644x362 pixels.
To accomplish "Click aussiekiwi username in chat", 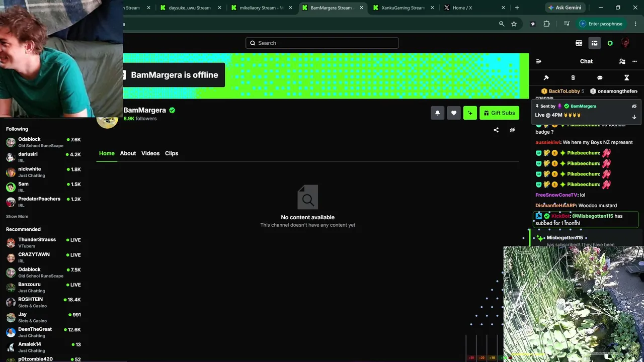I will point(548,142).
